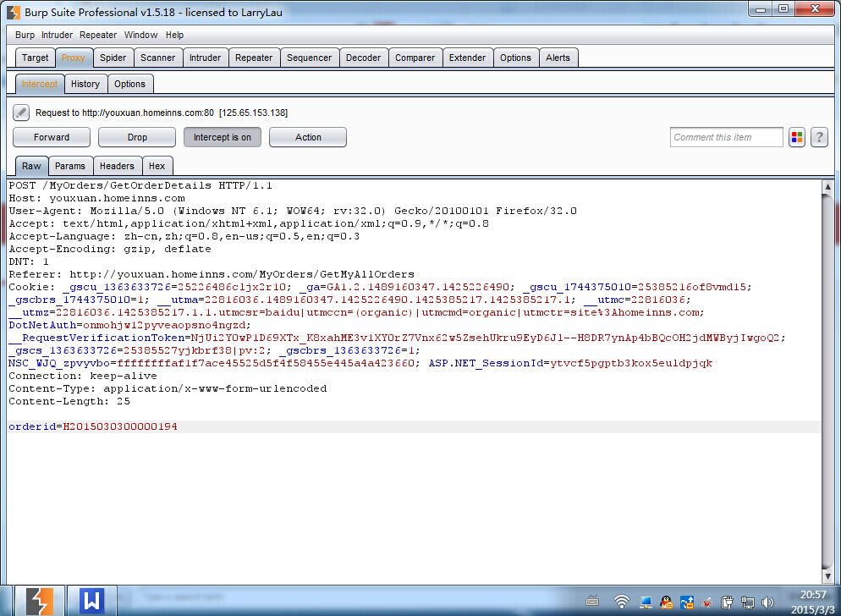
Task: Switch to the Hex view tab
Action: click(157, 167)
